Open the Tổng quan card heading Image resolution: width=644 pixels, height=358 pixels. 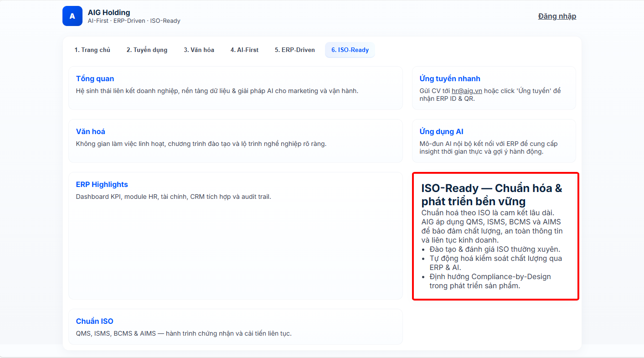[x=95, y=78]
